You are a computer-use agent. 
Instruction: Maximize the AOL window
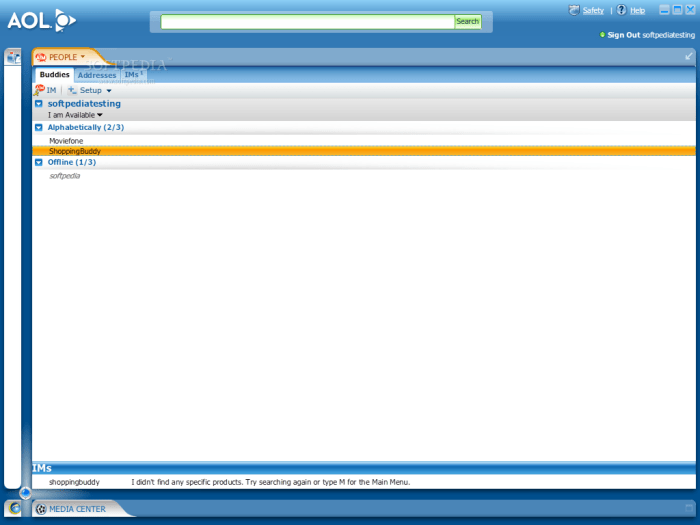tap(677, 10)
